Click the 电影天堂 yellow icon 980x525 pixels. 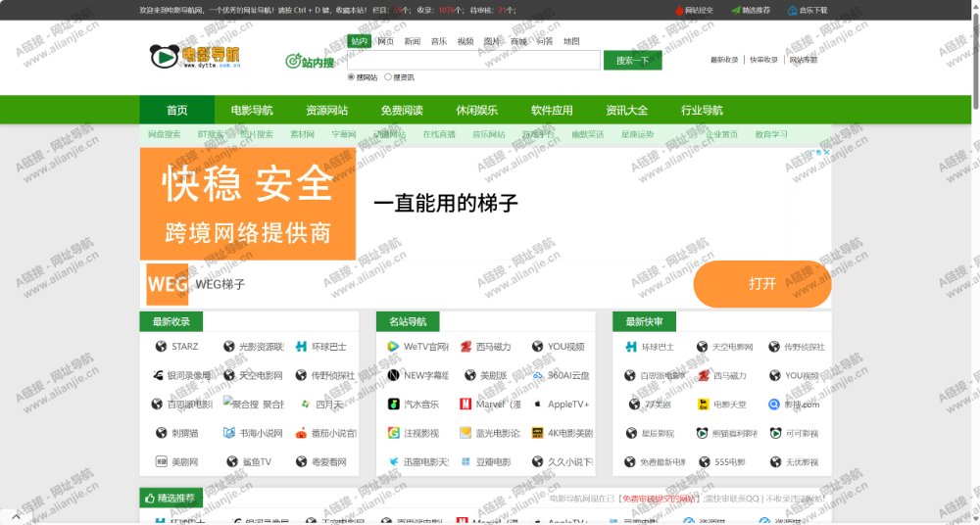[x=703, y=404]
